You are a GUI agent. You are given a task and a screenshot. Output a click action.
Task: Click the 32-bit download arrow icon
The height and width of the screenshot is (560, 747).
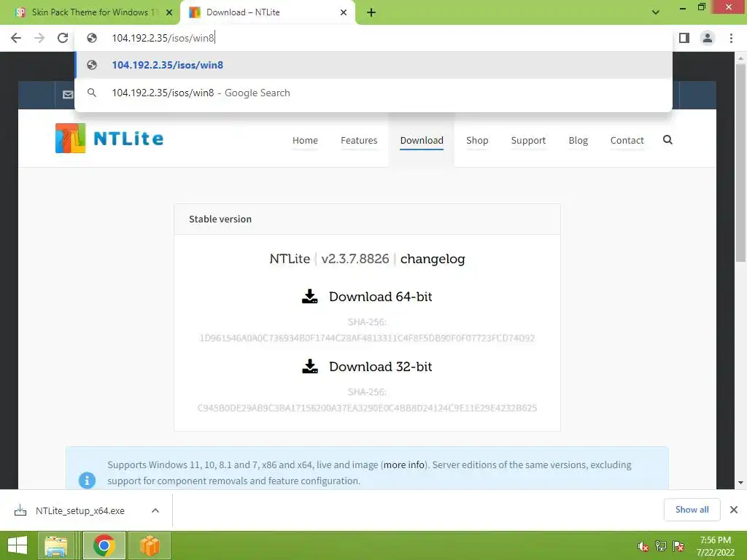tap(309, 366)
